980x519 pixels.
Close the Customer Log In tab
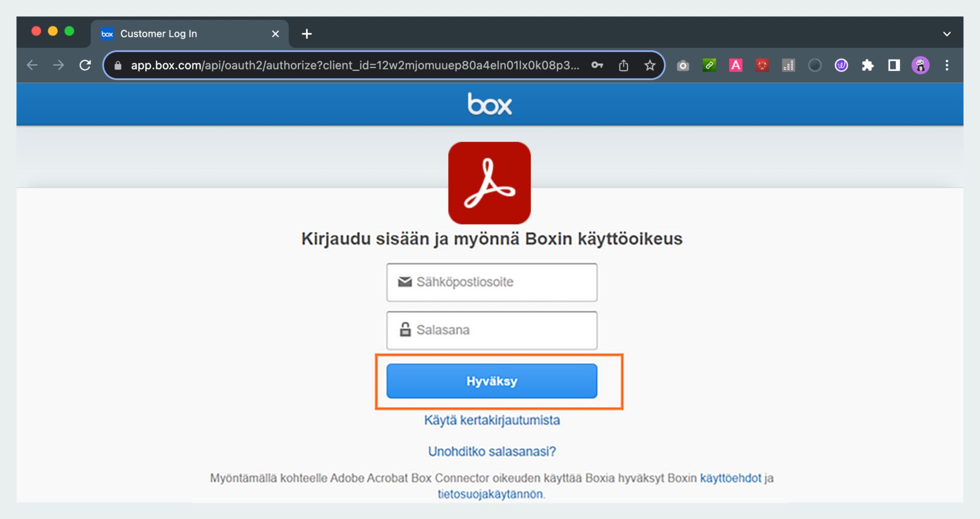pyautogui.click(x=276, y=34)
